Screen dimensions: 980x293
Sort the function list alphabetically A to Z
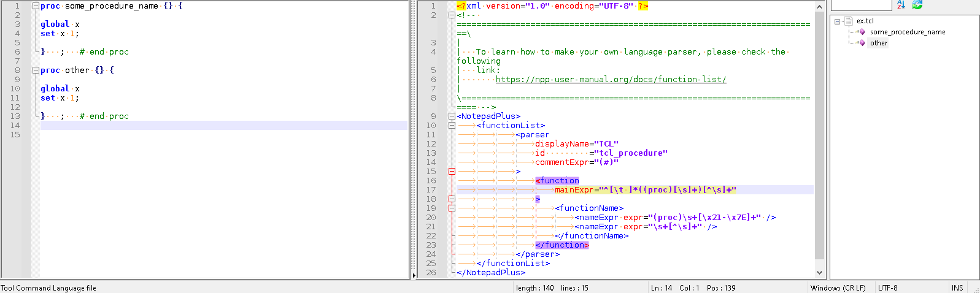pos(901,5)
